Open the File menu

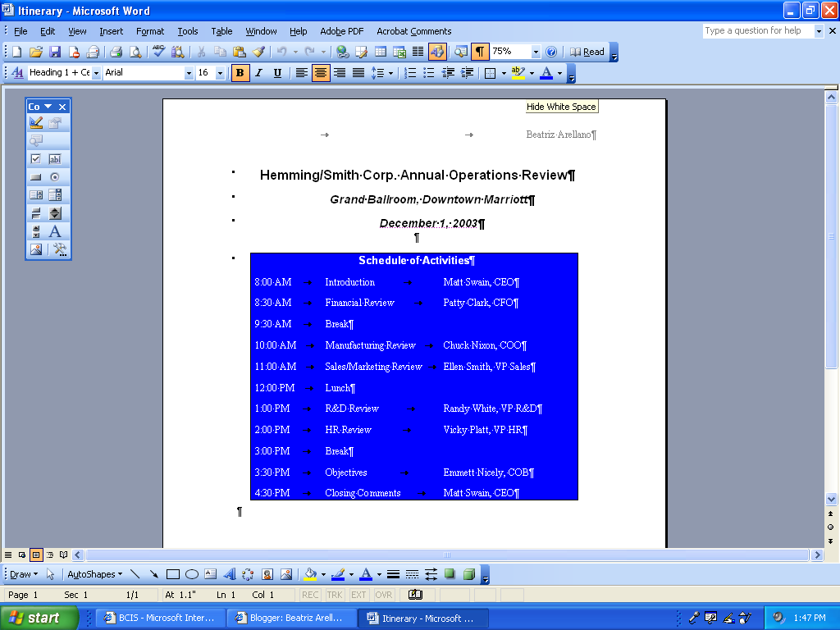[21, 31]
